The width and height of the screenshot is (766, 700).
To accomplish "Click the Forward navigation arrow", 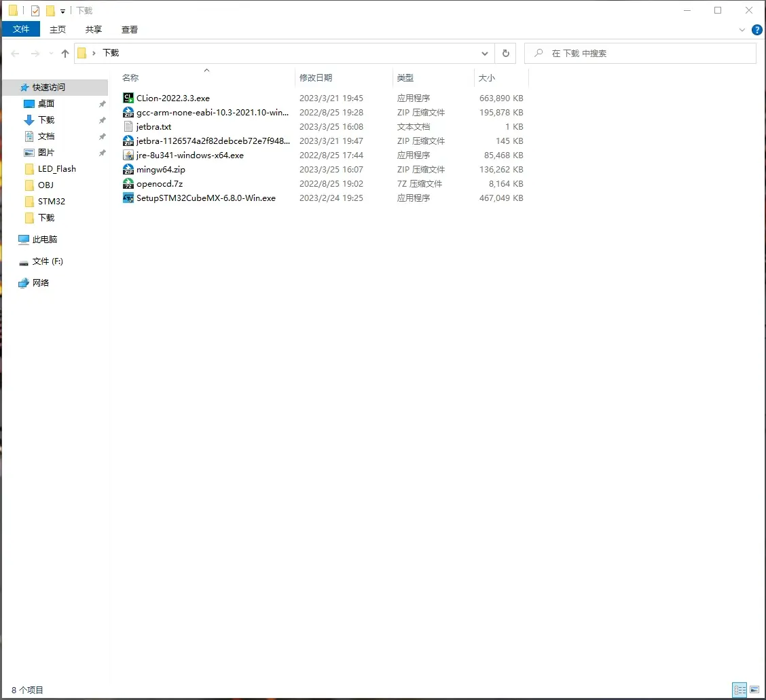I will tap(35, 53).
